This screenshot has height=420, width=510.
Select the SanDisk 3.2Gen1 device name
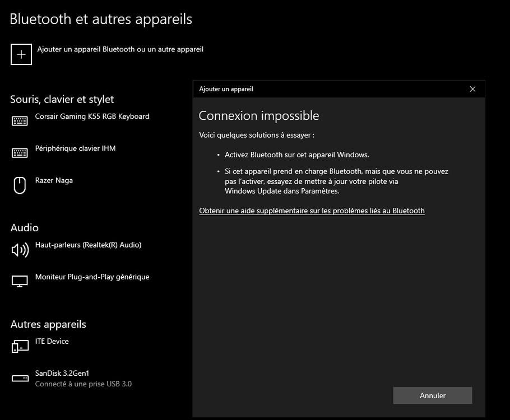point(62,373)
